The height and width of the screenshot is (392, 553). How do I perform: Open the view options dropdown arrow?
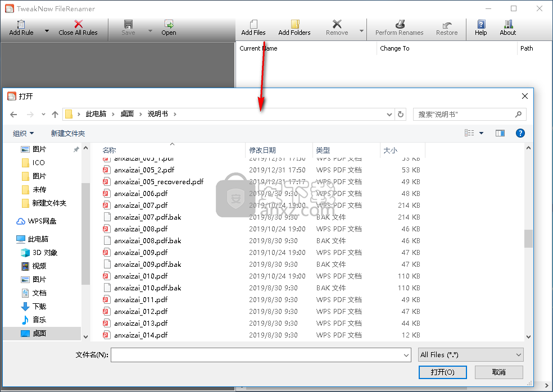(x=482, y=133)
